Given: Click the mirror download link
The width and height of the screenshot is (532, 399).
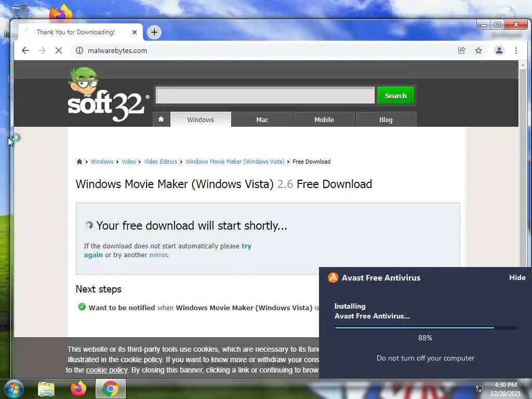Looking at the screenshot, I should click(x=158, y=255).
